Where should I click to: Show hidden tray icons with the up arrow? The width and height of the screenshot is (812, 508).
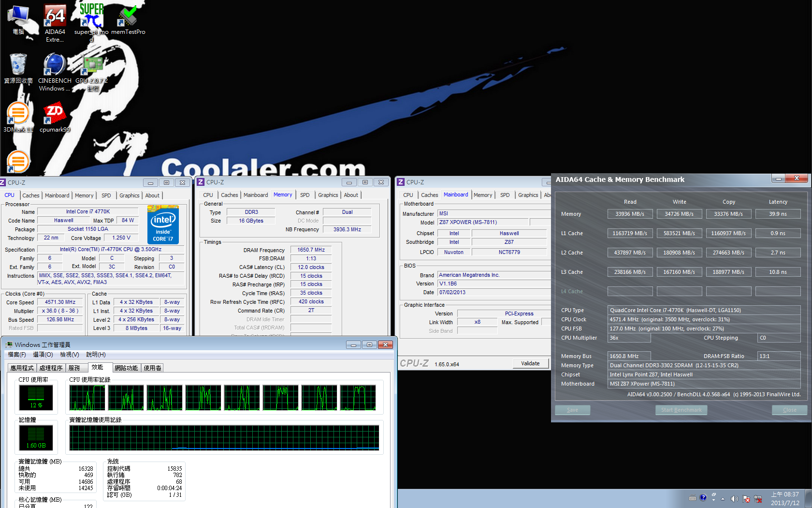tap(723, 499)
